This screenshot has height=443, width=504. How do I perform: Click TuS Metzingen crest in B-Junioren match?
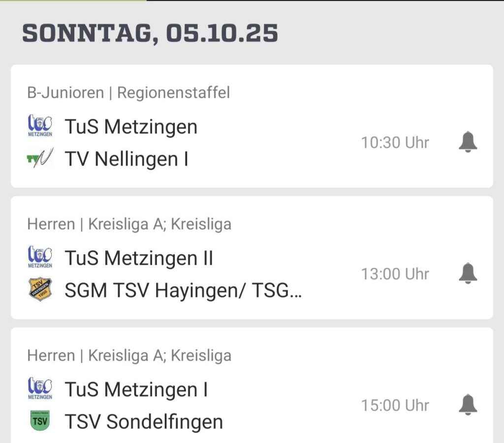coord(40,127)
